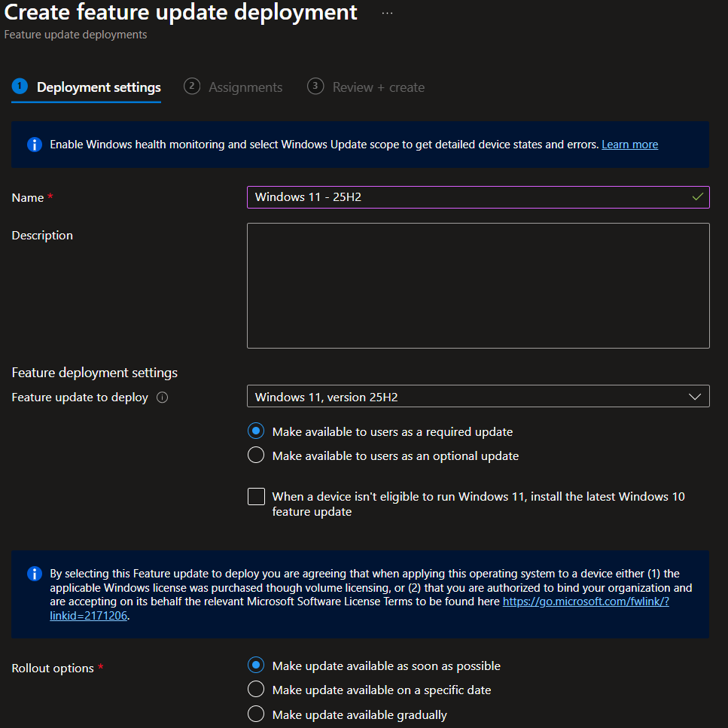Click the info icon in license terms banner

coord(35,574)
